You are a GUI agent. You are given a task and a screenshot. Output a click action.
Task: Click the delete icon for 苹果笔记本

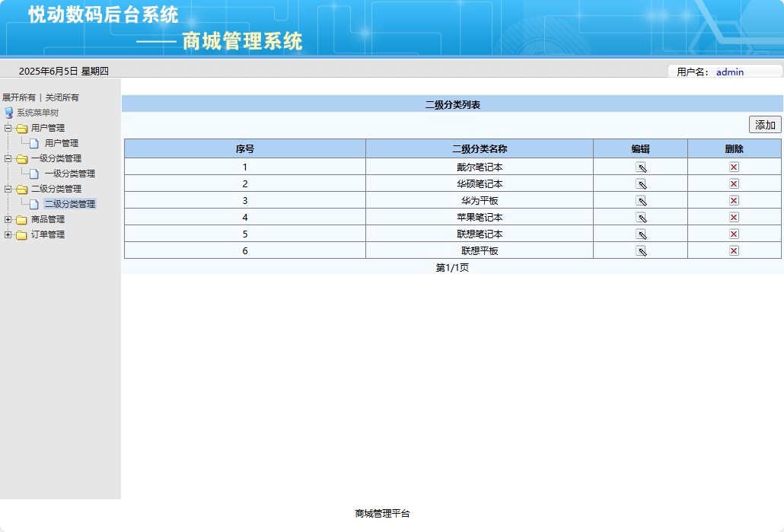pyautogui.click(x=732, y=216)
